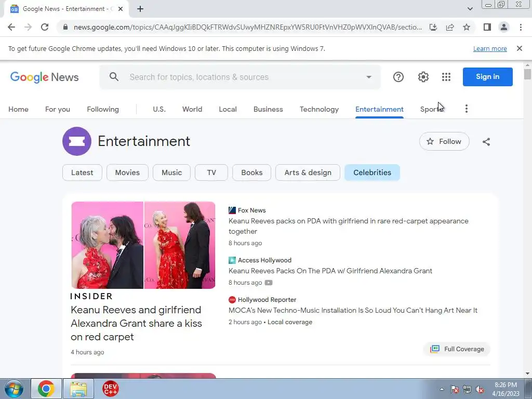This screenshot has height=399, width=532.
Task: Open a new tab with plus icon
Action: point(140,9)
